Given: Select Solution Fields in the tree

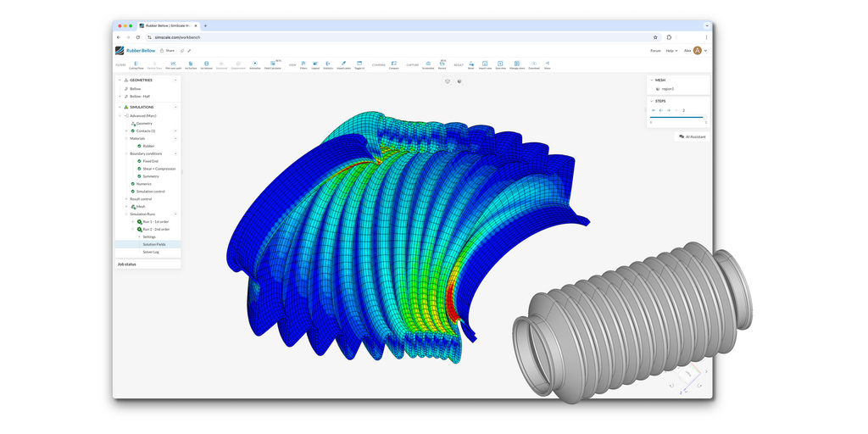Looking at the screenshot, I should coord(154,244).
